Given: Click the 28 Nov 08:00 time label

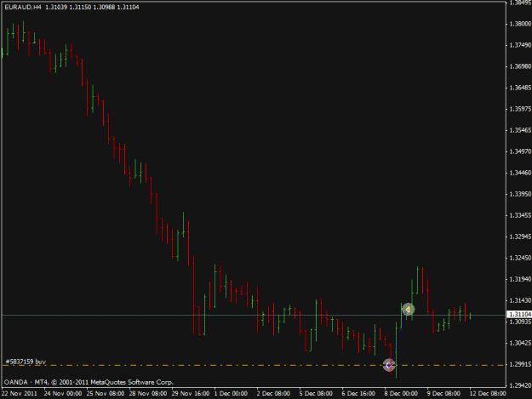Looking at the screenshot, I should pyautogui.click(x=148, y=394).
